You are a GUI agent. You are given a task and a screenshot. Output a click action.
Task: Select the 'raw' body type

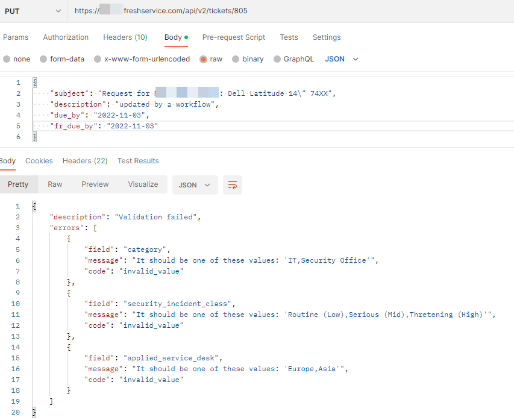(211, 59)
